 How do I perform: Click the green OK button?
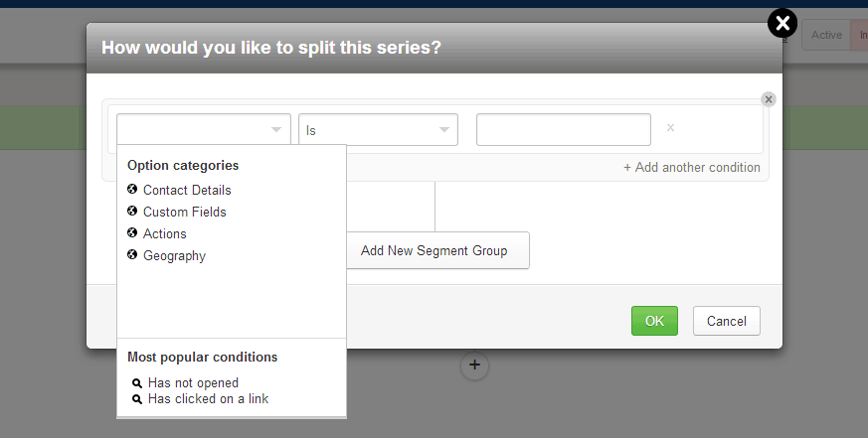[654, 321]
